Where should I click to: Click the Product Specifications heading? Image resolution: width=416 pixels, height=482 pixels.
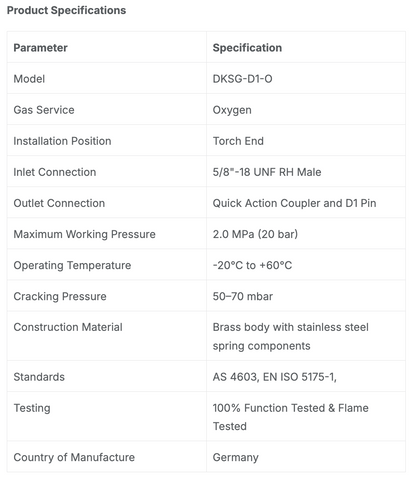pyautogui.click(x=66, y=10)
